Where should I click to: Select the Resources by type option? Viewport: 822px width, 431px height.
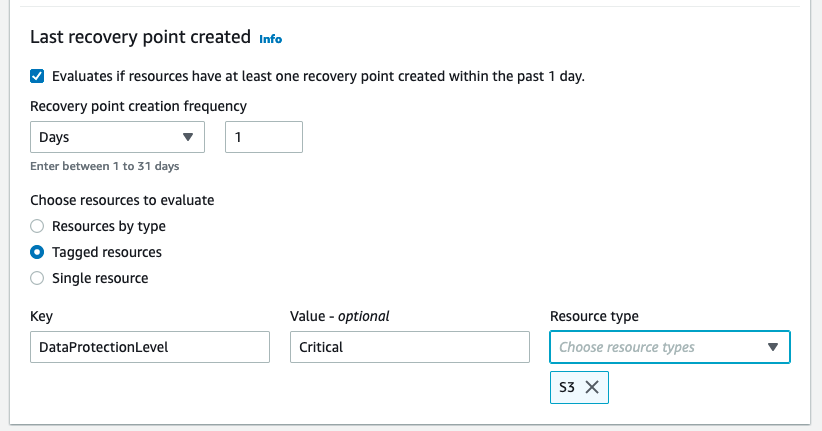point(37,226)
